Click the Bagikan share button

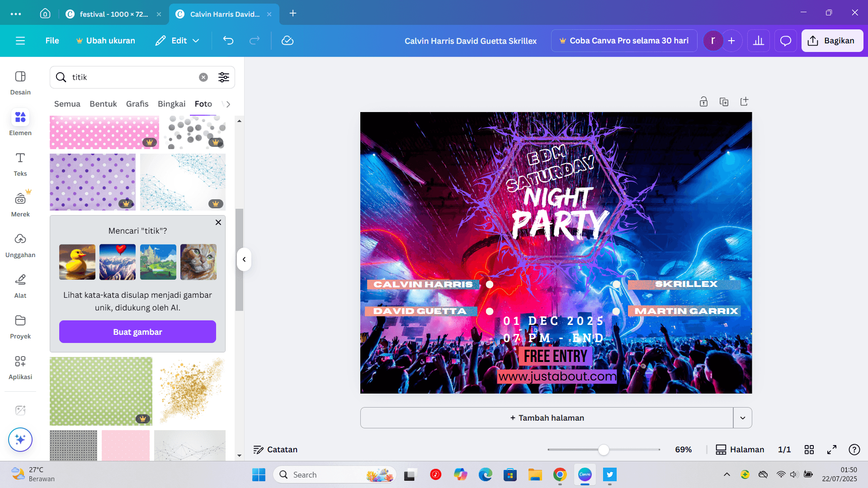coord(832,41)
